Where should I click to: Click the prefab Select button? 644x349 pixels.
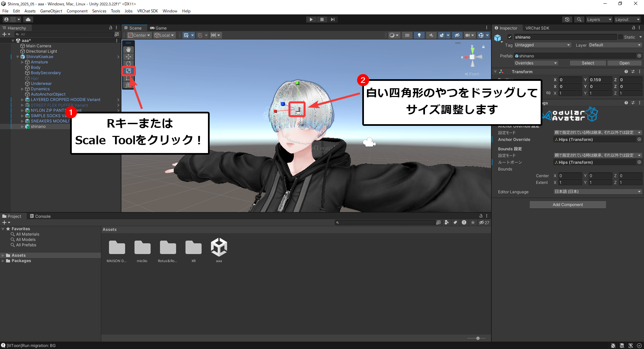tap(588, 63)
